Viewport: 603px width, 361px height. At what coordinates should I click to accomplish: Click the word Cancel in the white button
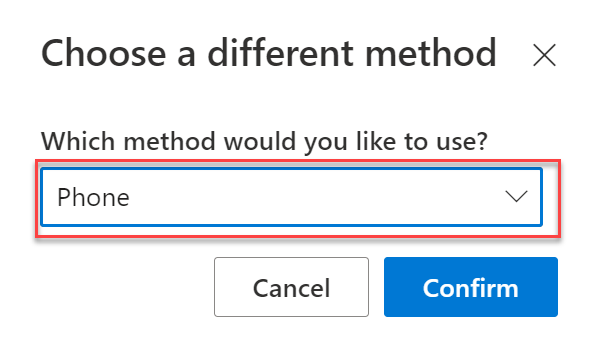click(x=292, y=288)
